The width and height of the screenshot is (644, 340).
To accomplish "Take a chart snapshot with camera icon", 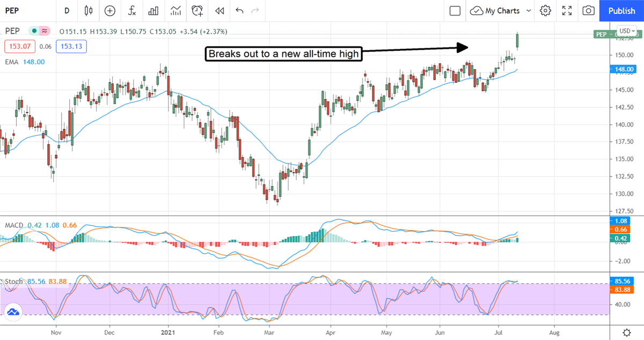I will (x=589, y=11).
